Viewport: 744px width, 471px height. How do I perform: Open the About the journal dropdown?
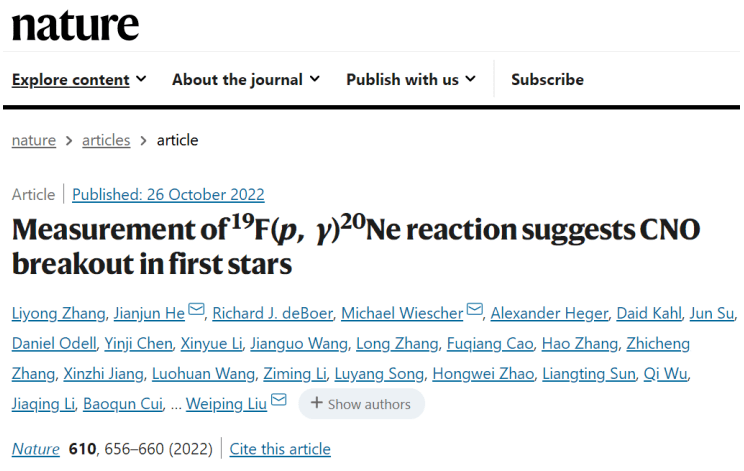point(245,79)
